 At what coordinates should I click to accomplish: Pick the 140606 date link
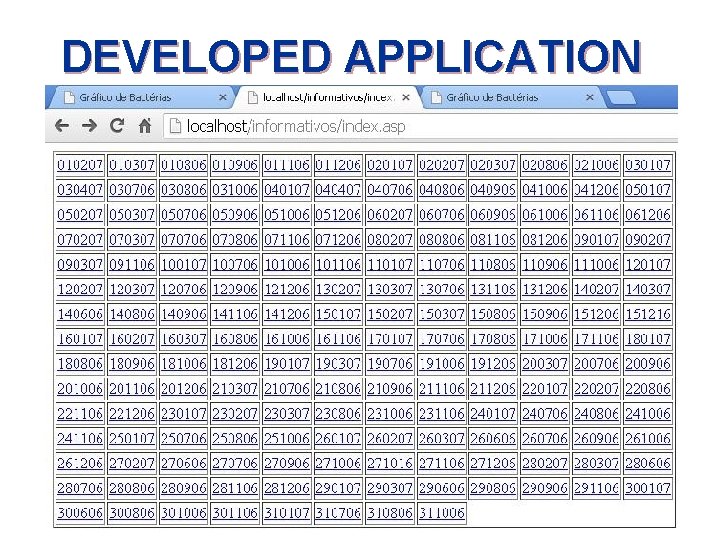[x=80, y=314]
